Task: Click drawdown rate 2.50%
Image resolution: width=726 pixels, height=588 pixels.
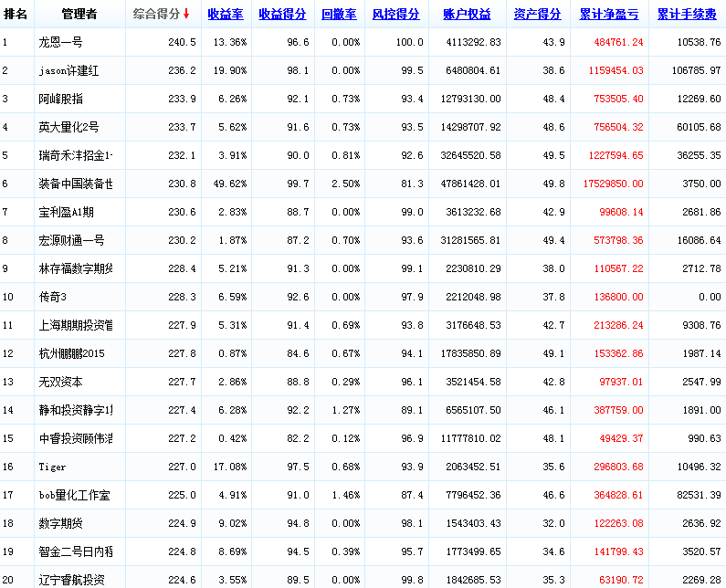Action: tap(346, 184)
